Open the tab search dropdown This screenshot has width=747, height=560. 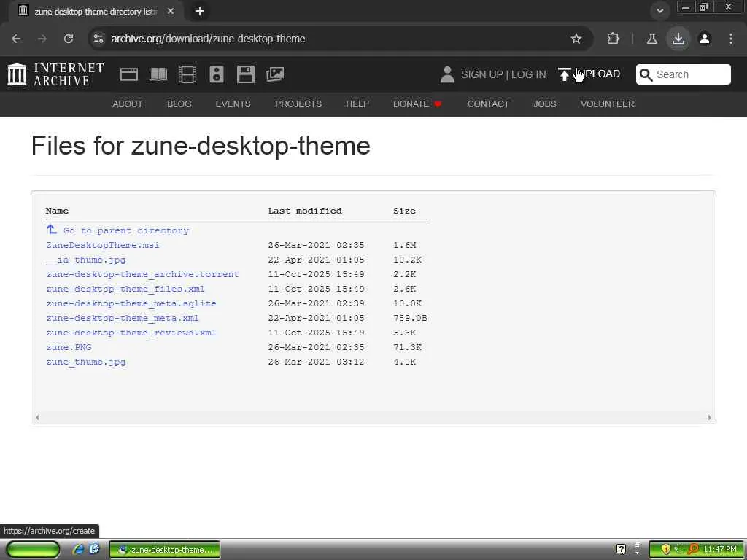click(660, 11)
